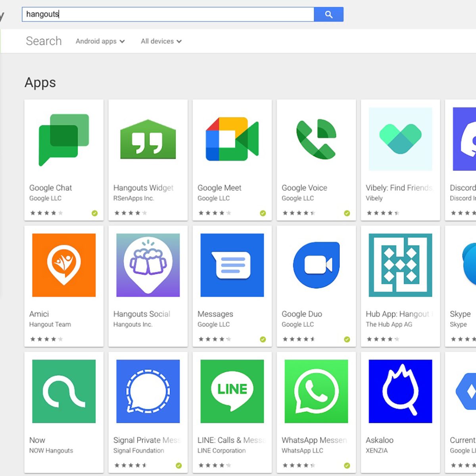Screen dimensions: 476x476
Task: Click the RSenApps Inc. developer link
Action: [x=134, y=198]
